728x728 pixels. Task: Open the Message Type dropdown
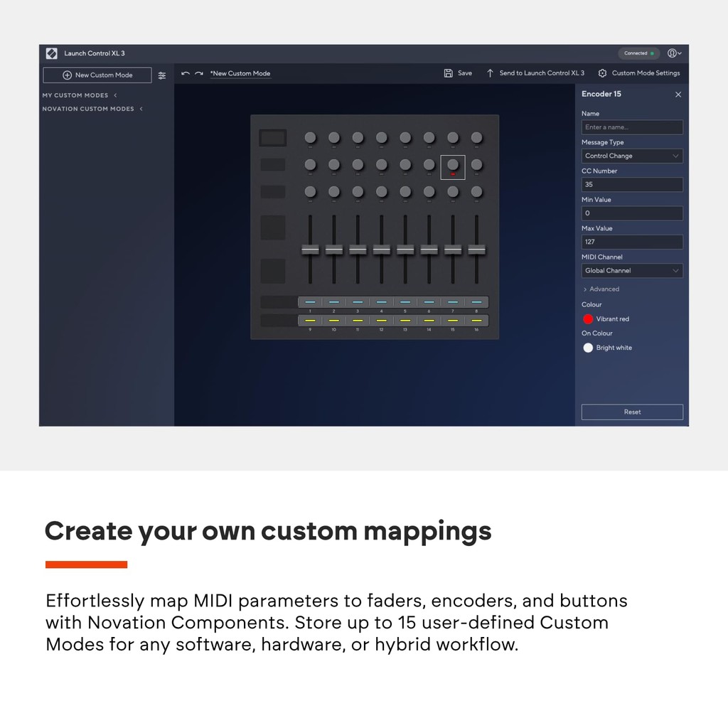(x=632, y=156)
